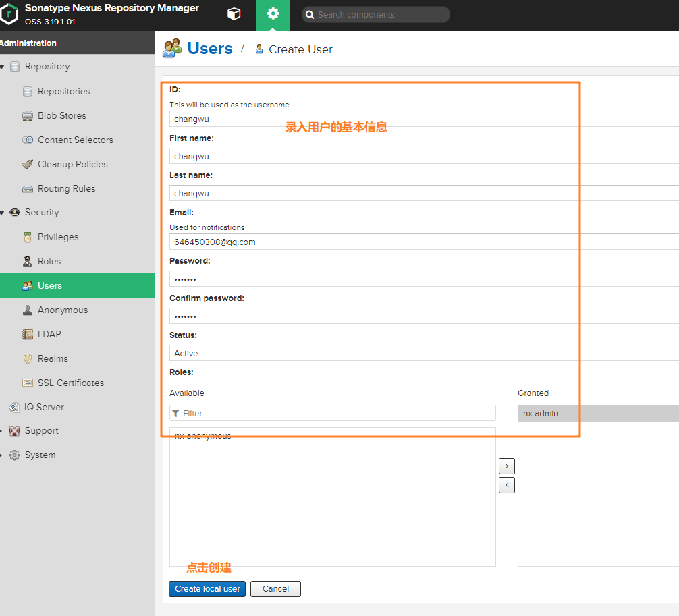The image size is (679, 616).
Task: Click the Sonatype Nexus logo icon
Action: (x=9, y=14)
